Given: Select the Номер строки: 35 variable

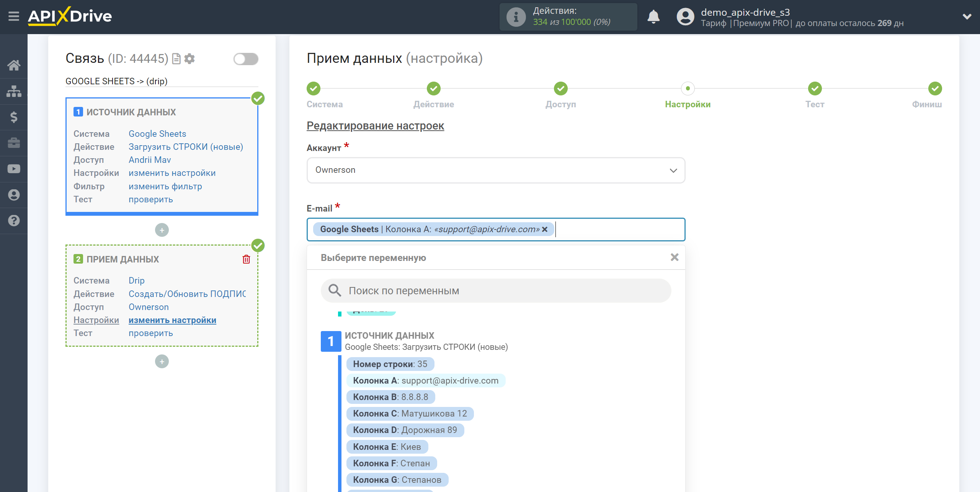Looking at the screenshot, I should (390, 364).
